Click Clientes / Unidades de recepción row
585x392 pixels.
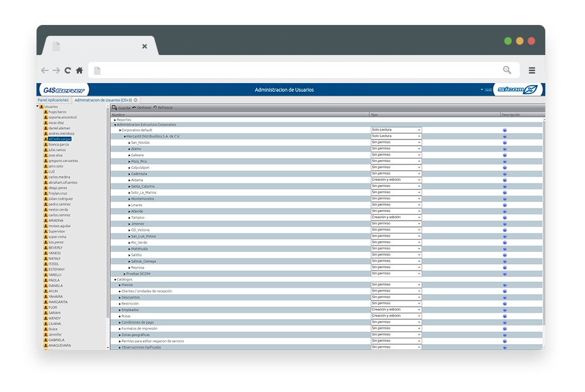point(147,292)
